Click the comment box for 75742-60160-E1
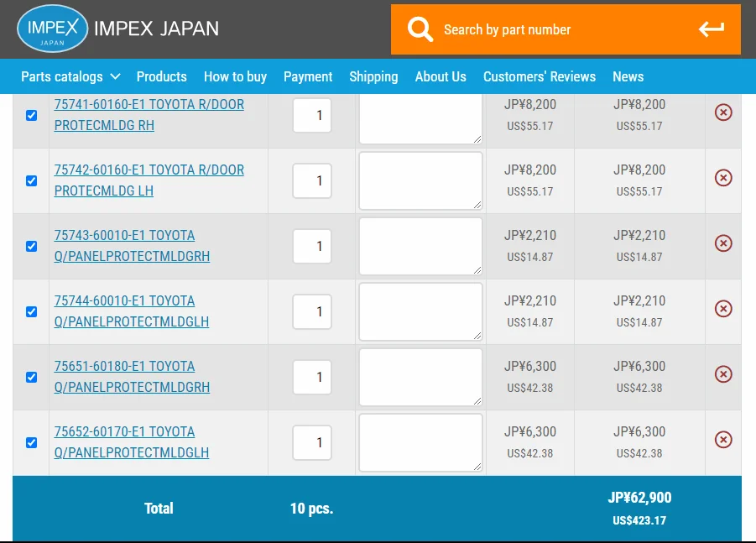756x543 pixels. 420,180
